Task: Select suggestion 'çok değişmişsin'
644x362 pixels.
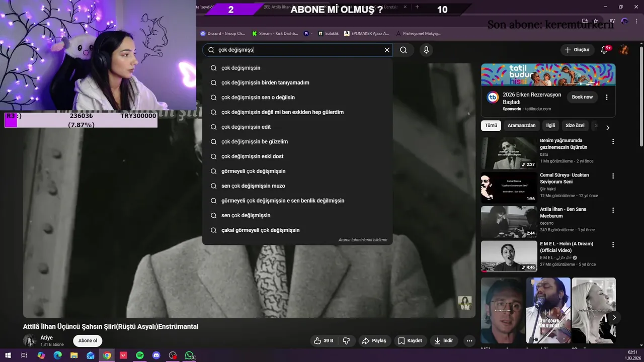Action: 297,68
